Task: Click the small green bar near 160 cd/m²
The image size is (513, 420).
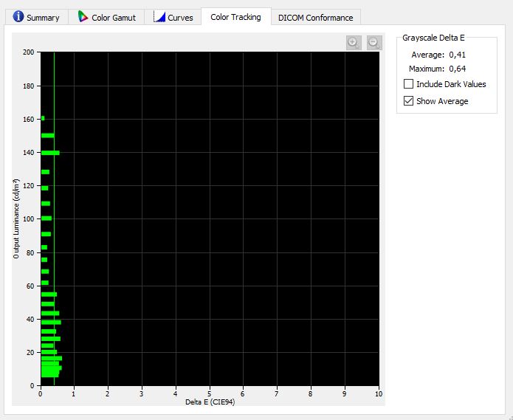Action: [43, 118]
